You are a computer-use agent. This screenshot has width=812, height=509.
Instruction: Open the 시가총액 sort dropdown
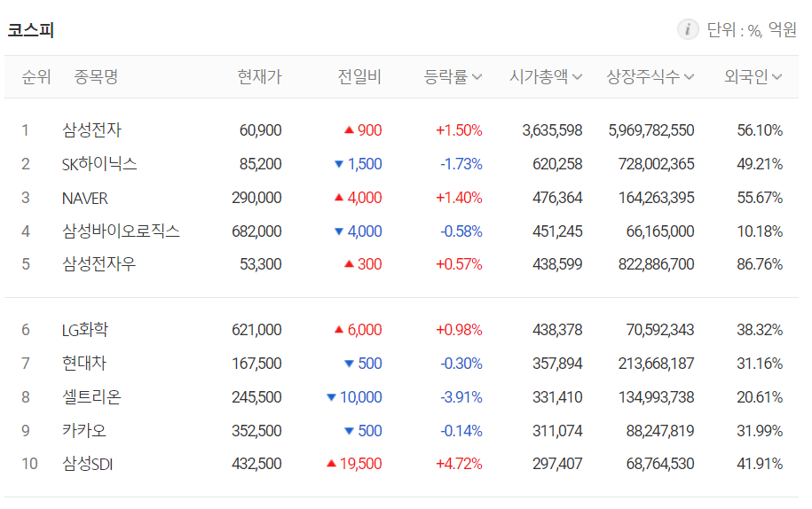pos(546,76)
